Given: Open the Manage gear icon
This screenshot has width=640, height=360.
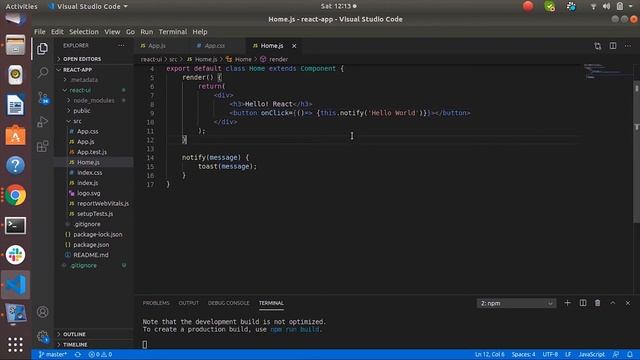Looking at the screenshot, I should pos(42,337).
